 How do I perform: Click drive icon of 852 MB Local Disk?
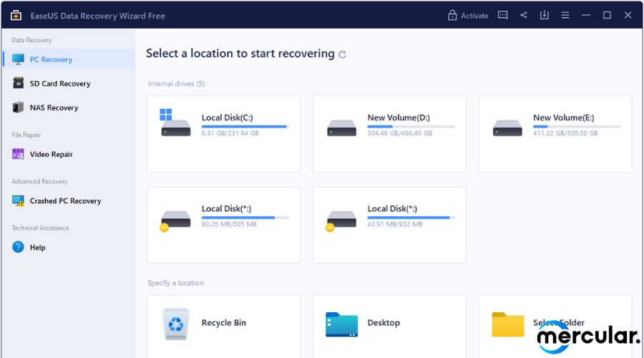pos(341,221)
